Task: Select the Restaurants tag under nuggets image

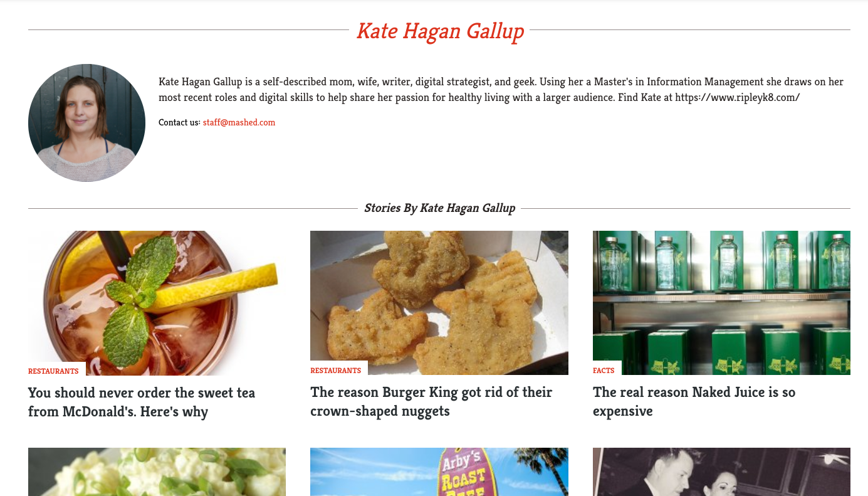Action: point(336,371)
